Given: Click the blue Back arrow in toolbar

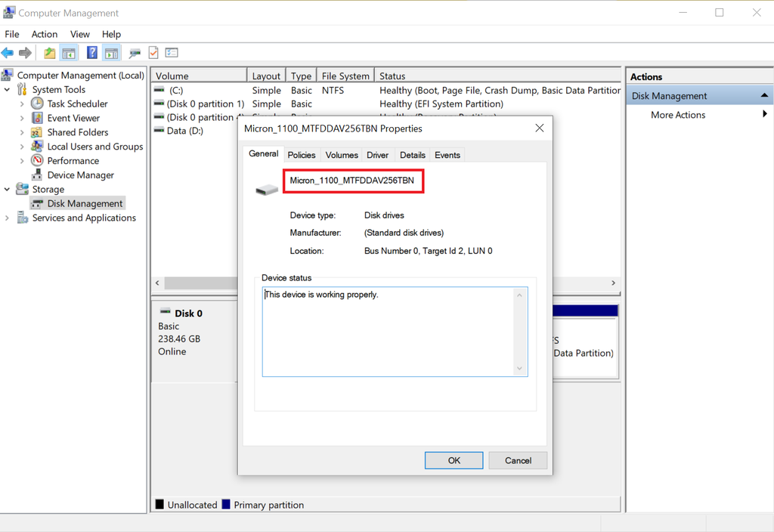Looking at the screenshot, I should coord(8,52).
